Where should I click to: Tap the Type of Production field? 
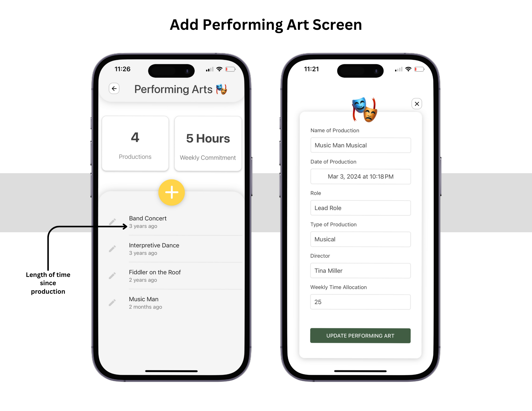tap(360, 240)
